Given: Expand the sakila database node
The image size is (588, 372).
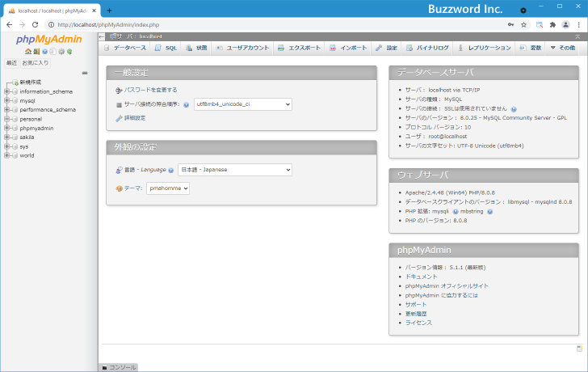Looking at the screenshot, I should [6, 137].
